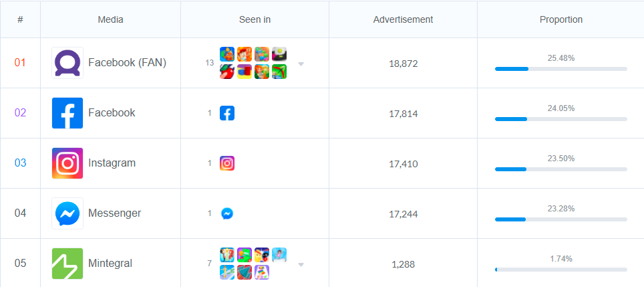Click the Messenger media name text

(114, 213)
